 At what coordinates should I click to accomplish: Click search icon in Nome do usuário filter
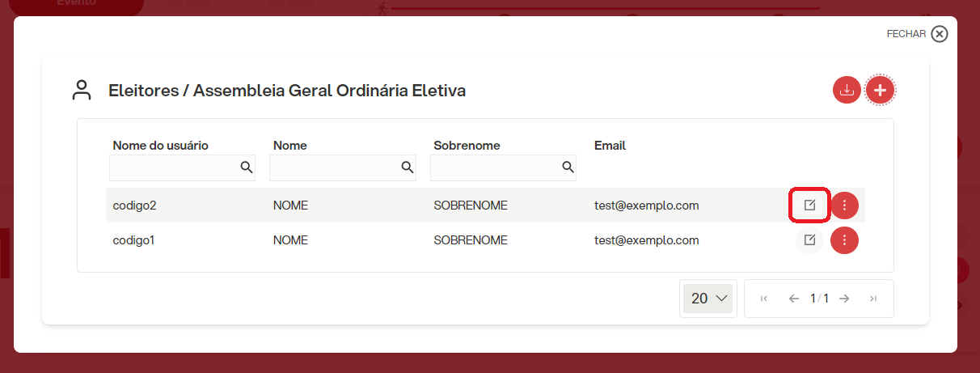246,167
